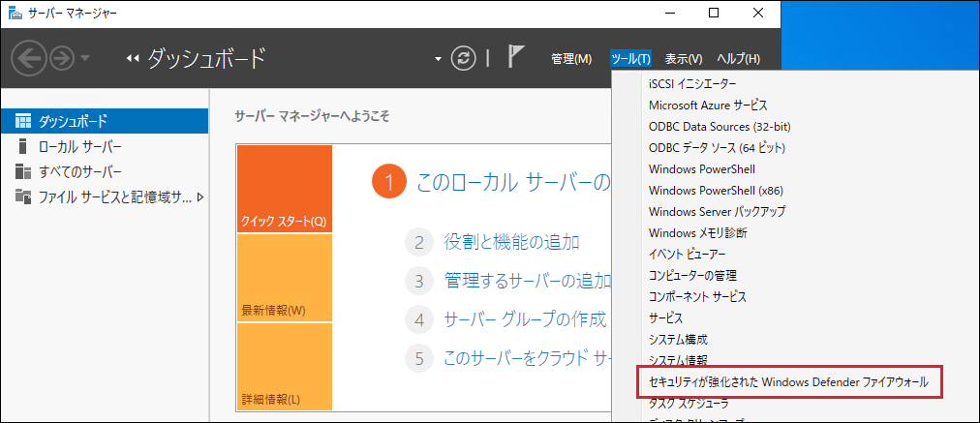This screenshot has width=980, height=423.
Task: Click the 役割と機能の追加 link
Action: [511, 242]
